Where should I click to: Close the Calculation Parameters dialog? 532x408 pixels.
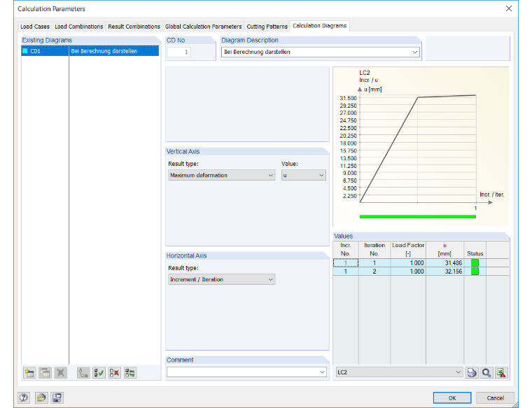click(509, 8)
